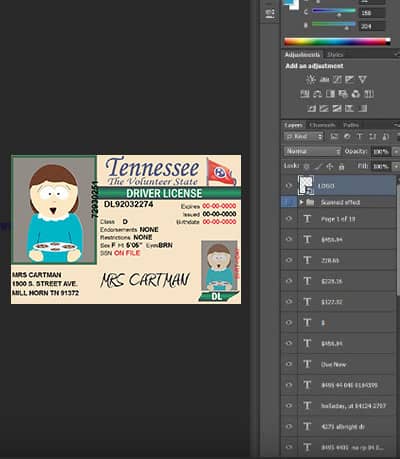Add an Invert adjustment
The height and width of the screenshot is (459, 400).
tap(311, 108)
